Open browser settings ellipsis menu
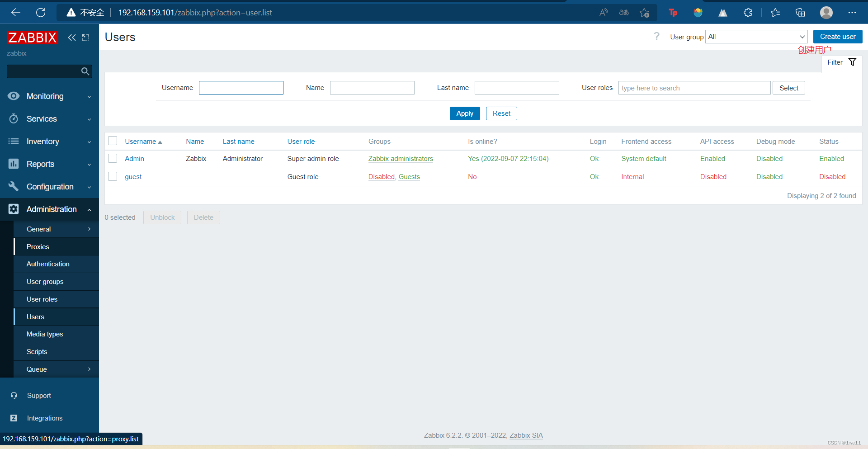The image size is (868, 449). tap(852, 13)
